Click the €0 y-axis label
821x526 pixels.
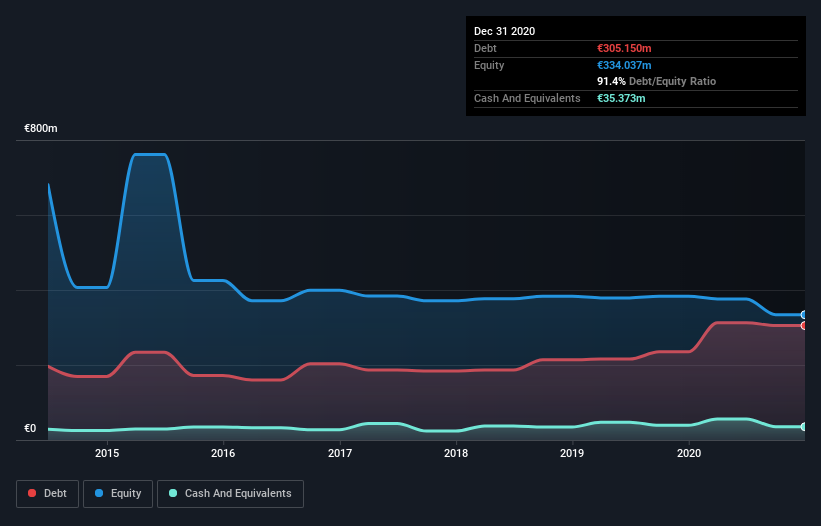[x=30, y=428]
